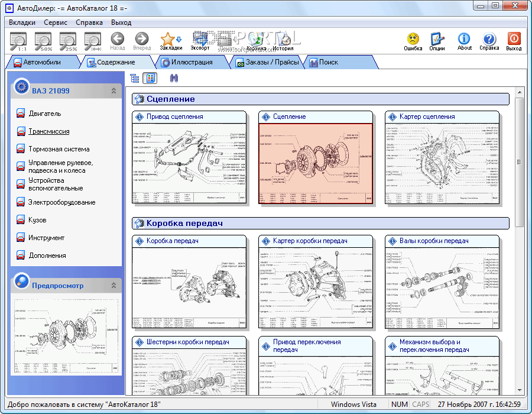Switch to the Заказы / Прайсы tab
This screenshot has width=532, height=414.
coord(268,62)
